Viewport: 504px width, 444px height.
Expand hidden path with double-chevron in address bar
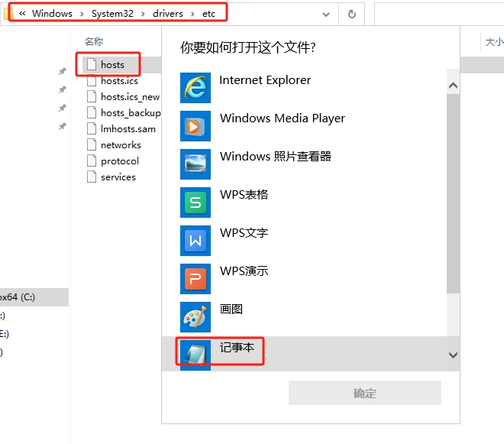[22, 14]
